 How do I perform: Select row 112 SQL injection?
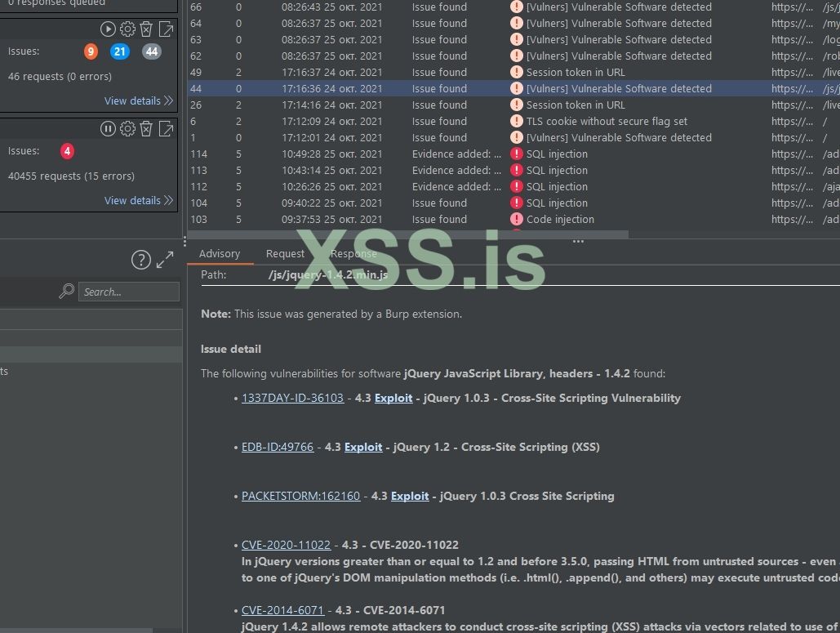point(513,186)
